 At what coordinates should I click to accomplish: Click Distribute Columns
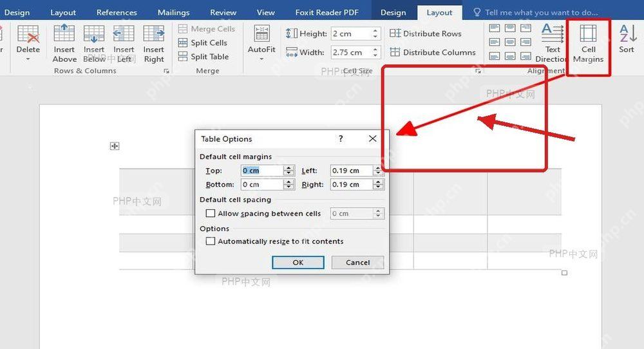point(433,52)
